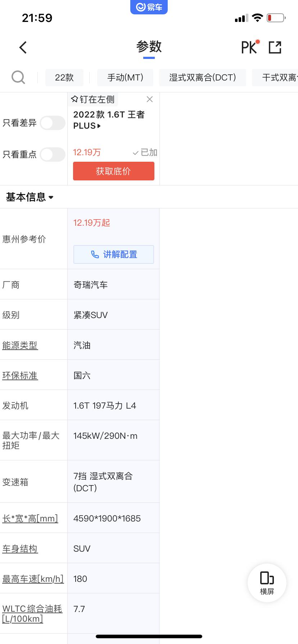Select the 手动(MT) filter chip
This screenshot has height=644, width=298.
click(125, 77)
